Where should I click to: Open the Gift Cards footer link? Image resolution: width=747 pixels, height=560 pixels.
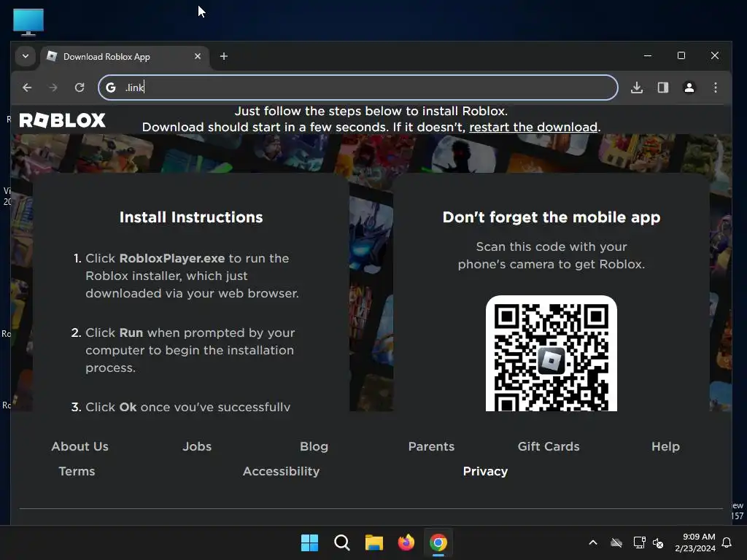pyautogui.click(x=549, y=447)
